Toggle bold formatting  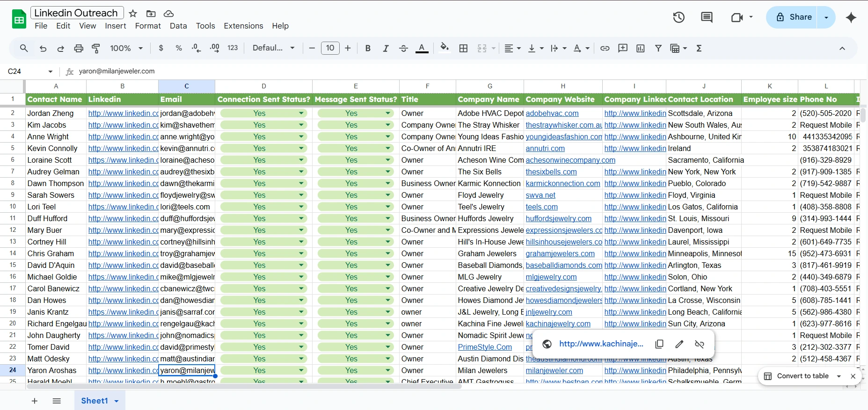coord(368,48)
